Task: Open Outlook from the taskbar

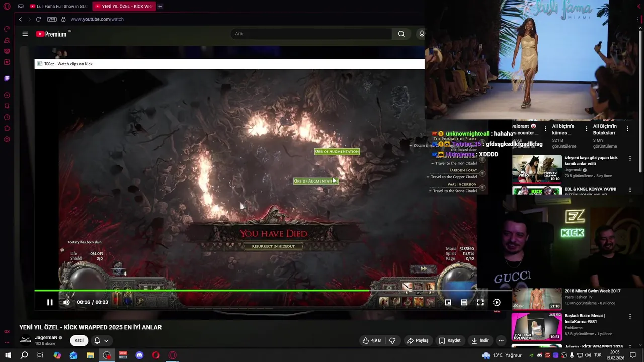Action: [x=73, y=355]
